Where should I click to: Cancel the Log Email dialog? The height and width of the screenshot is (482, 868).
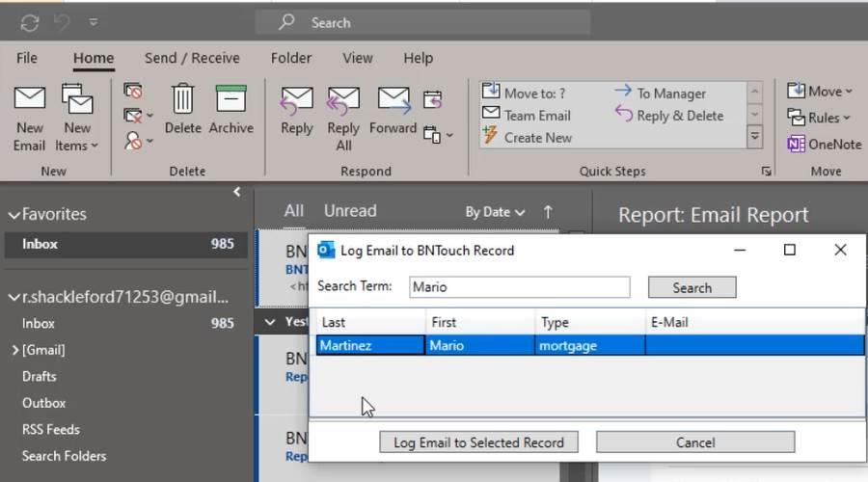click(695, 442)
